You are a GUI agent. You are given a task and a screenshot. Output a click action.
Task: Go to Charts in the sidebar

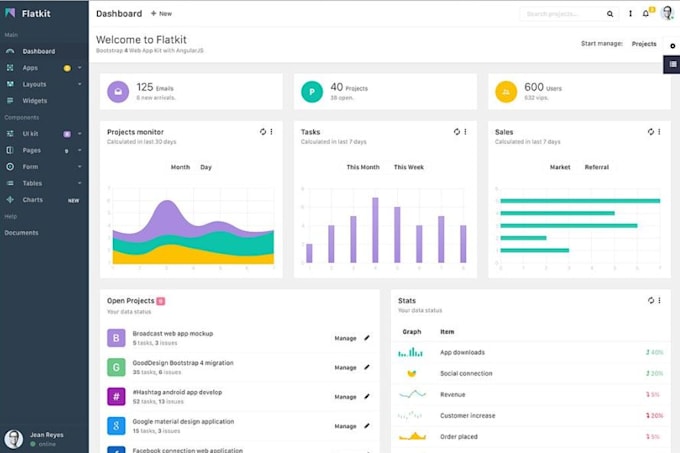[32, 200]
